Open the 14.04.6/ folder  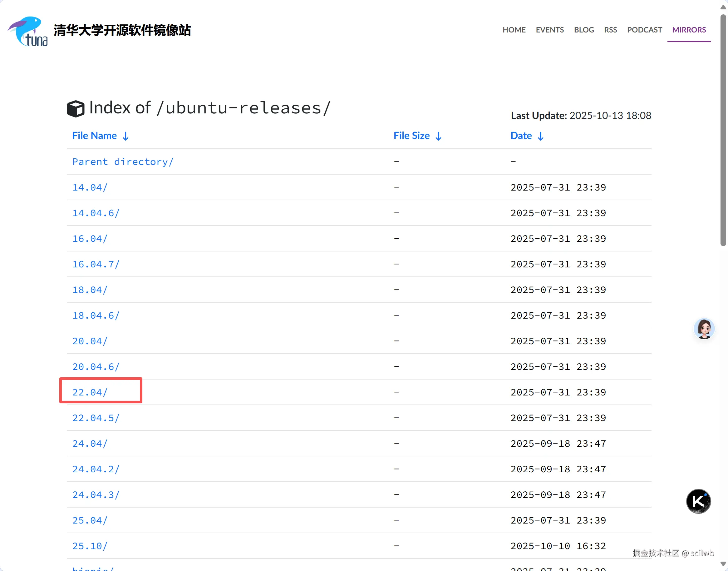click(x=96, y=213)
